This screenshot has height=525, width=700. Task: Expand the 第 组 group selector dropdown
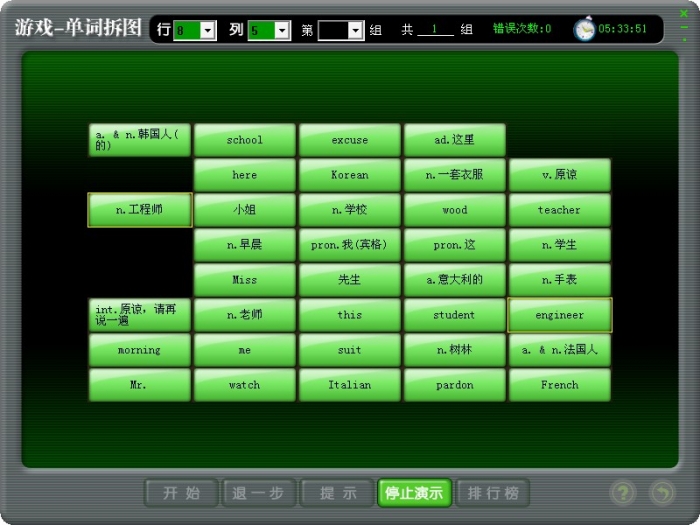[356, 30]
